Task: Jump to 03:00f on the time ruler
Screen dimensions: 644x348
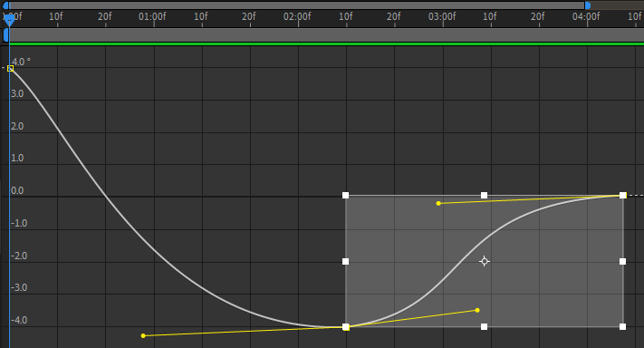Action: pos(442,16)
